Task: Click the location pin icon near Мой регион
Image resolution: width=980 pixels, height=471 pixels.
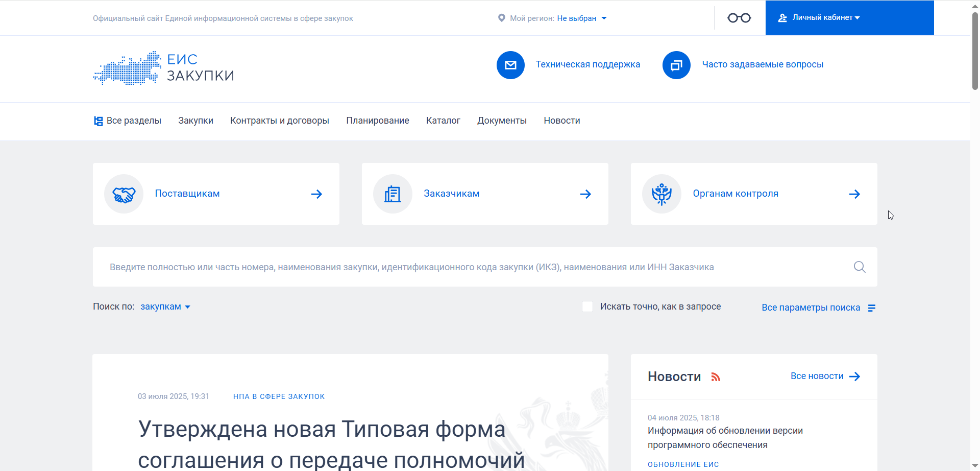Action: point(501,18)
